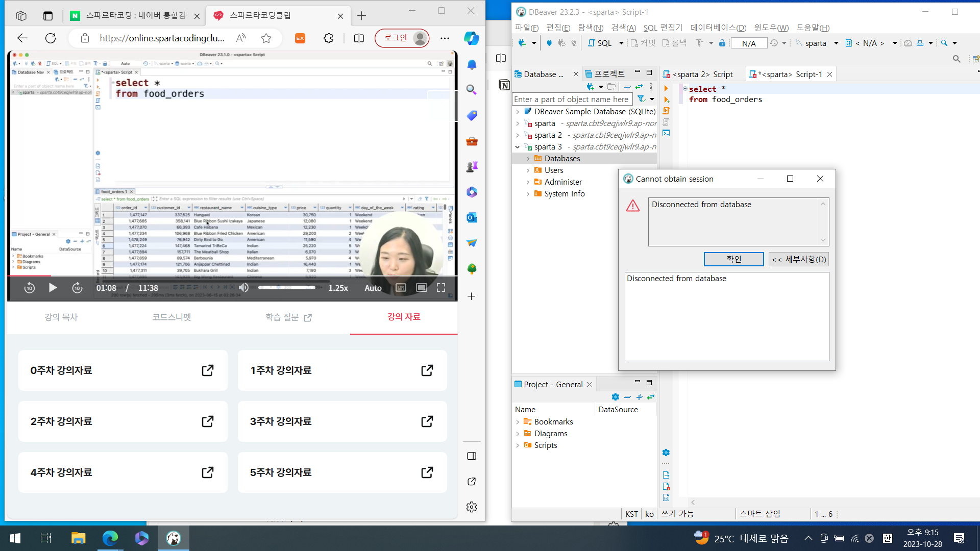Collapse all nodes in Database Navigator toolbar
Screen dimensions: 980x551
(x=627, y=87)
